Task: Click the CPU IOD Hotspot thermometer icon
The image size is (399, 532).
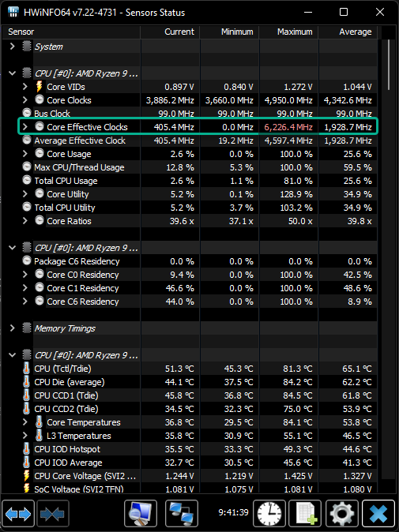Action: (x=27, y=449)
